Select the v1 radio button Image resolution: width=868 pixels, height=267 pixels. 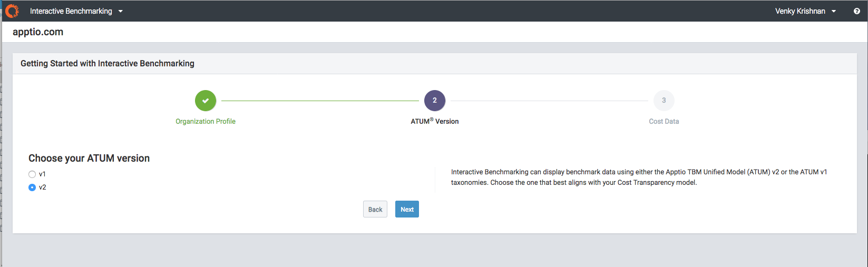32,174
